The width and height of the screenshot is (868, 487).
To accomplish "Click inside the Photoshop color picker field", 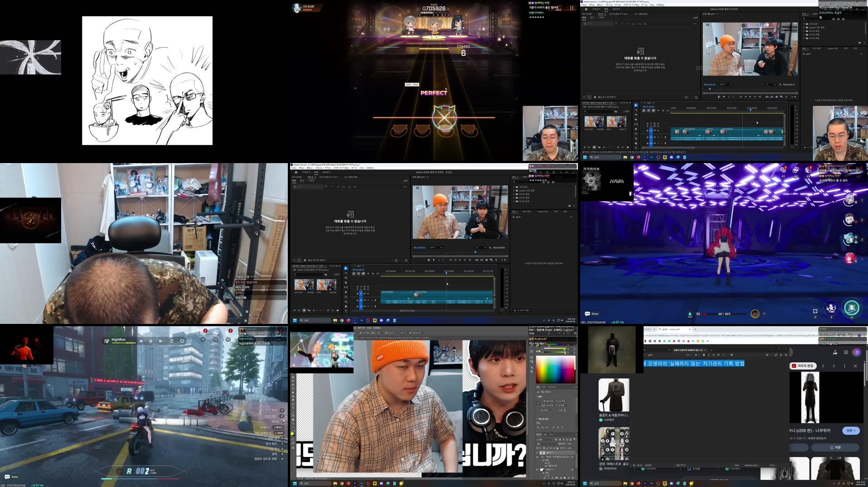I will [x=556, y=369].
